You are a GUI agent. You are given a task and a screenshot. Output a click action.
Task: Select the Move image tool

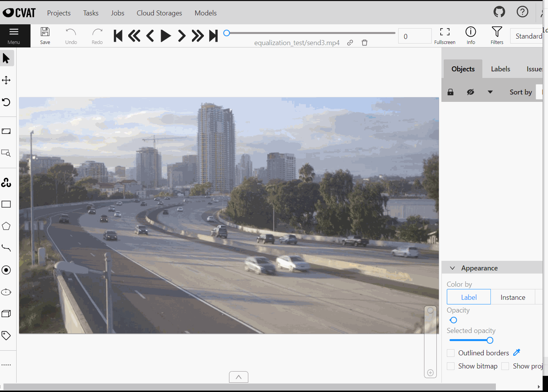pos(6,80)
